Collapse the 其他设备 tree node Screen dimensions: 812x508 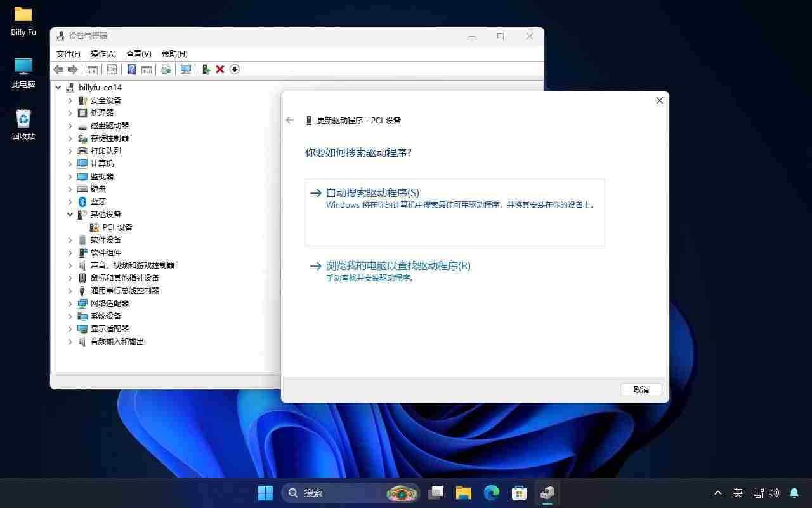(70, 214)
